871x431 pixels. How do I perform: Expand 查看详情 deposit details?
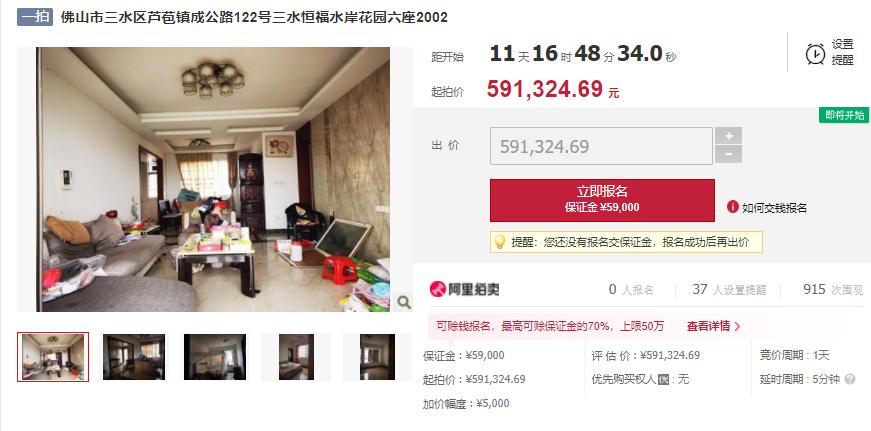pyautogui.click(x=713, y=327)
